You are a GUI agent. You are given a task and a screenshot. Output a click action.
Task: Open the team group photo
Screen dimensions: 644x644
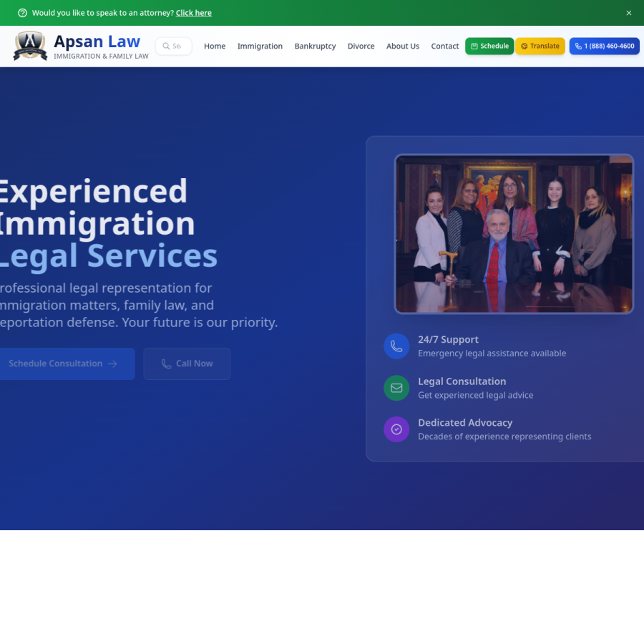point(514,234)
